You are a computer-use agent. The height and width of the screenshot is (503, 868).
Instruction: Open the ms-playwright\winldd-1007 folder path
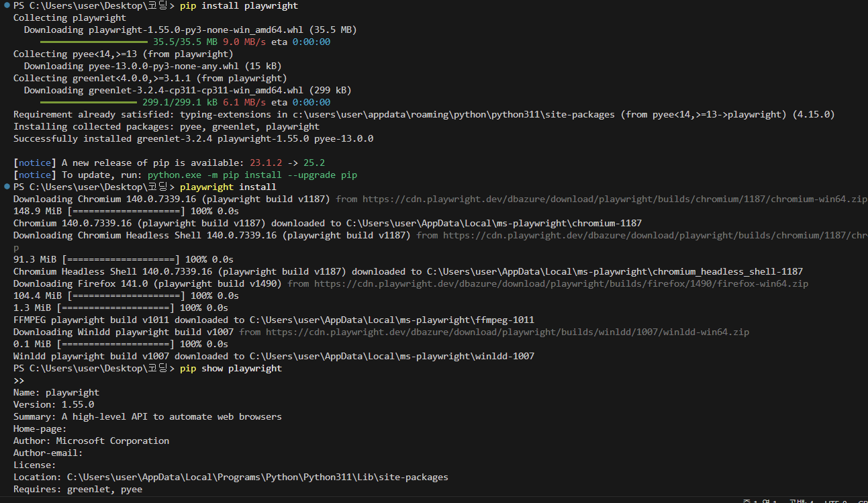pyautogui.click(x=392, y=356)
